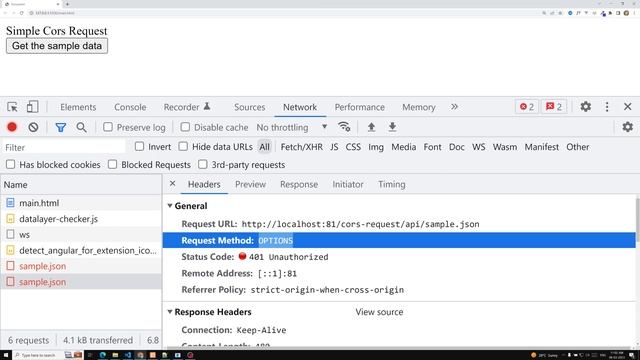Open network conditions wifi icon
Screen dimensions: 640x360
tap(344, 127)
